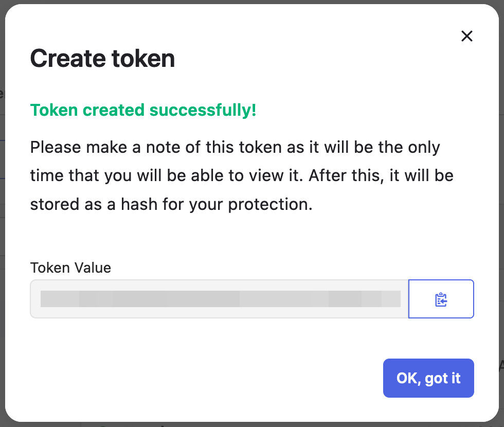504x427 pixels.
Task: Copy the token value to clipboard
Action: coord(441,299)
